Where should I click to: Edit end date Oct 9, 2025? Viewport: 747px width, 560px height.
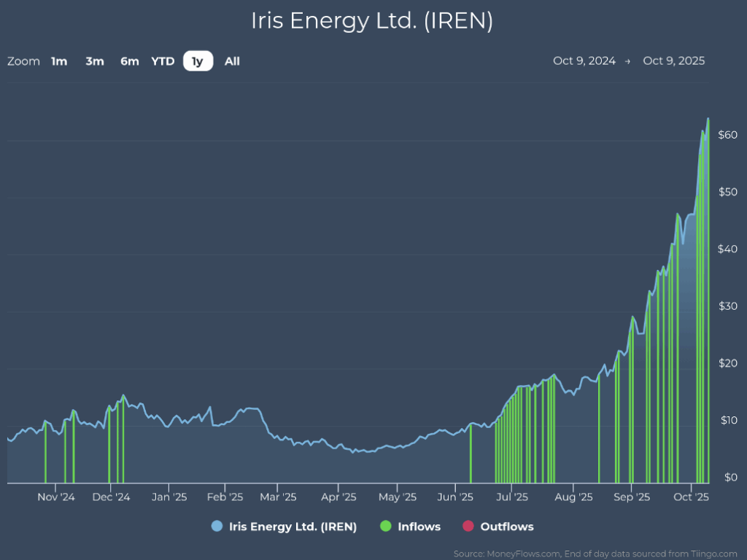click(673, 61)
